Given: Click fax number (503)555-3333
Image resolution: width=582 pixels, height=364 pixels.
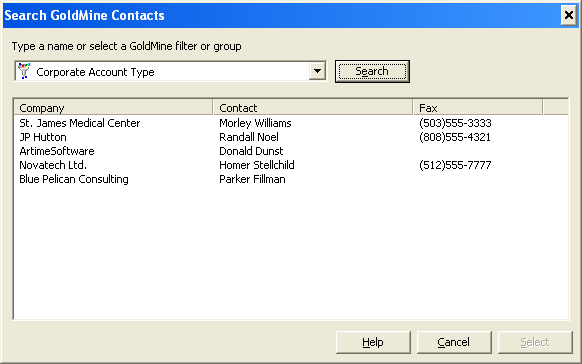Looking at the screenshot, I should (x=455, y=123).
